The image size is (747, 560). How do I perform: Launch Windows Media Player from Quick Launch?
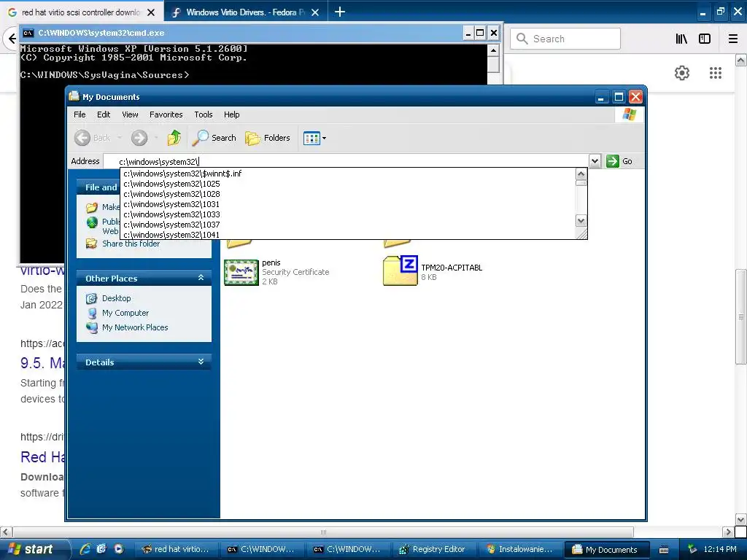click(119, 549)
